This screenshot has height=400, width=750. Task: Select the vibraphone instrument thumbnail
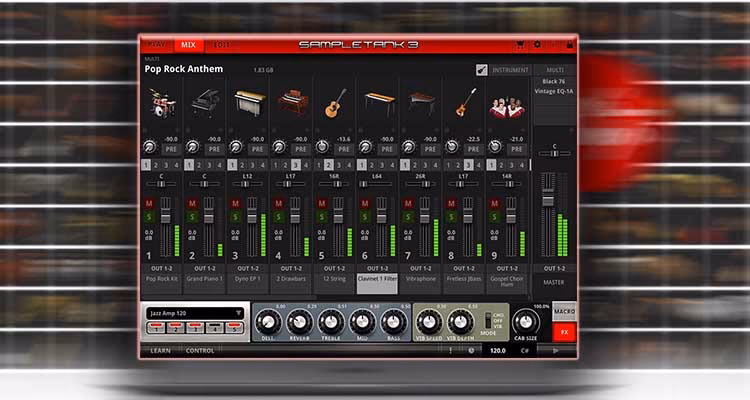pyautogui.click(x=421, y=103)
